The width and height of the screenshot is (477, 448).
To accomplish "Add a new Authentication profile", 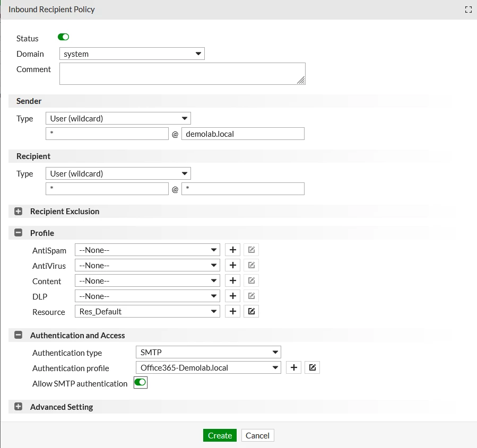I will tap(293, 367).
